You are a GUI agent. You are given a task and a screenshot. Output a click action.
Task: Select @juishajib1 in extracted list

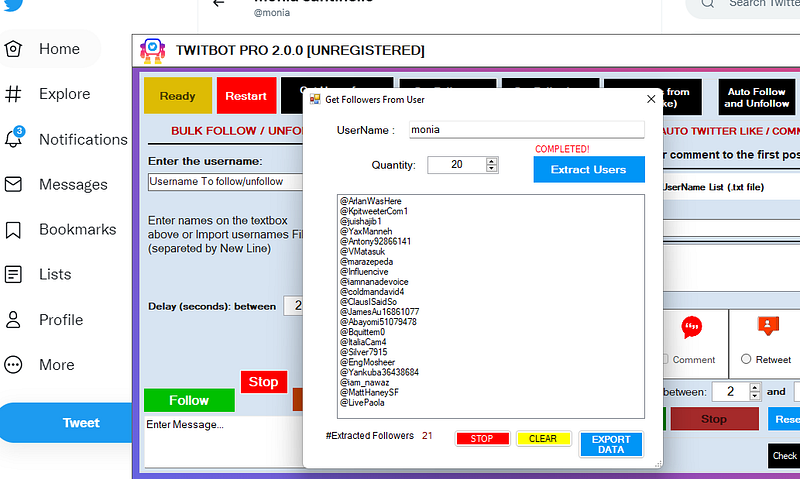click(x=361, y=221)
